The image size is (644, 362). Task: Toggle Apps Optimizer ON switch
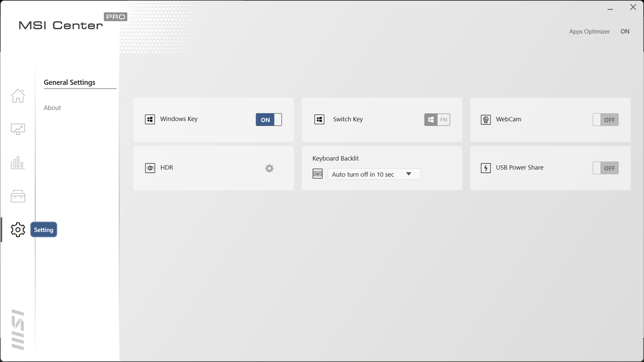click(625, 32)
